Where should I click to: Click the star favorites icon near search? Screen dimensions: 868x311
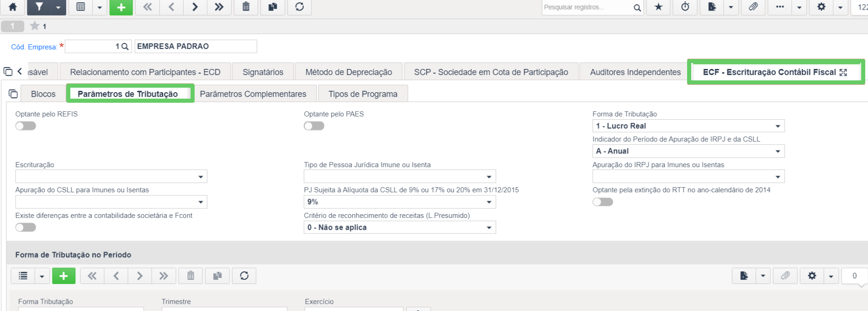pyautogui.click(x=658, y=7)
